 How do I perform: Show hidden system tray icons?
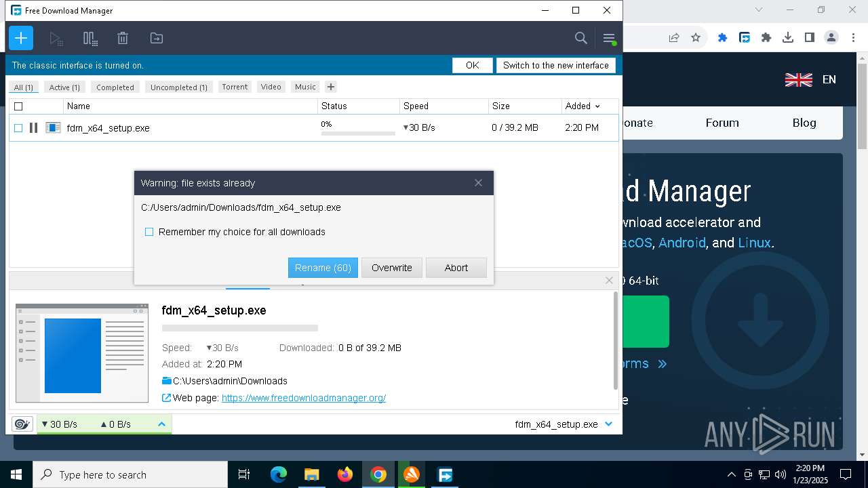pyautogui.click(x=731, y=474)
